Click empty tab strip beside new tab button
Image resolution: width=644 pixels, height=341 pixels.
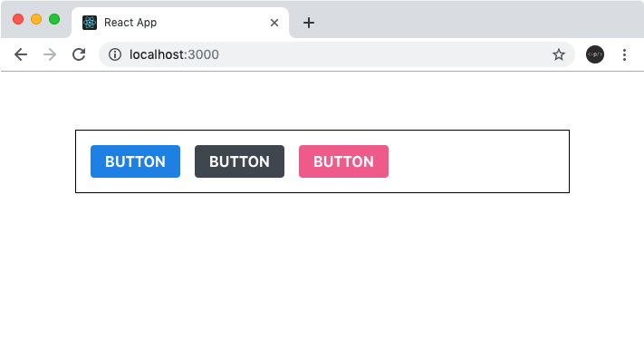coord(476,21)
